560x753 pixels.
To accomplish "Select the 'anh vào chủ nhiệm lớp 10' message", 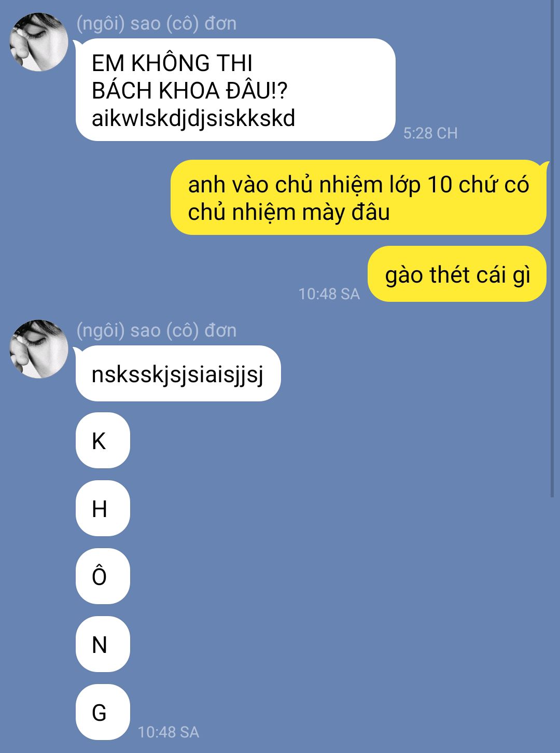I will tap(358, 198).
